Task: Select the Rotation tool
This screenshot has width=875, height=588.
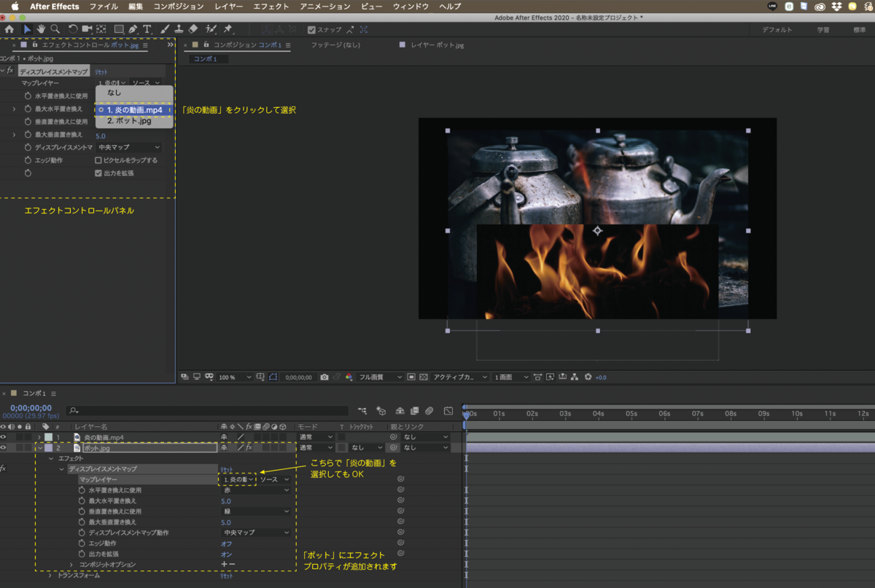Action: click(73, 29)
